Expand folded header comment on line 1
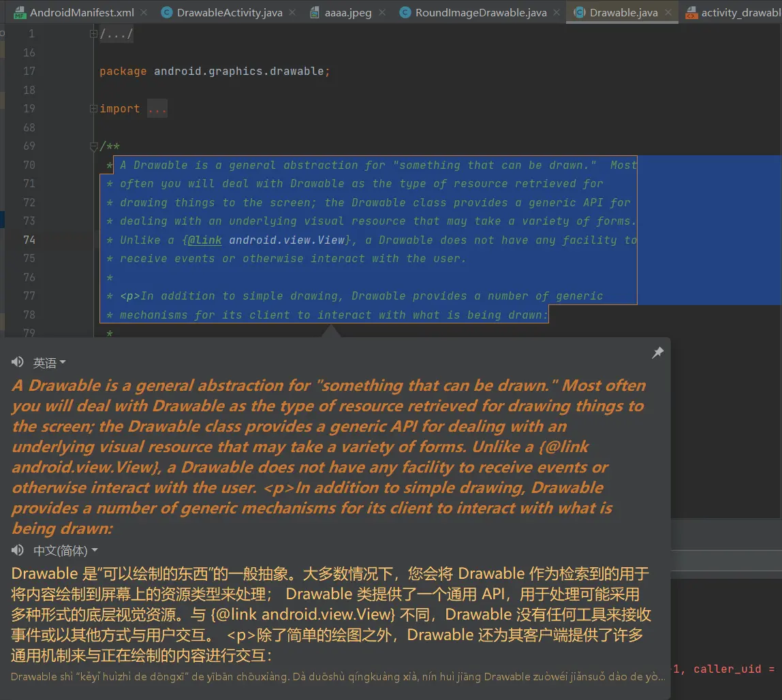Image resolution: width=782 pixels, height=700 pixels. [x=94, y=34]
